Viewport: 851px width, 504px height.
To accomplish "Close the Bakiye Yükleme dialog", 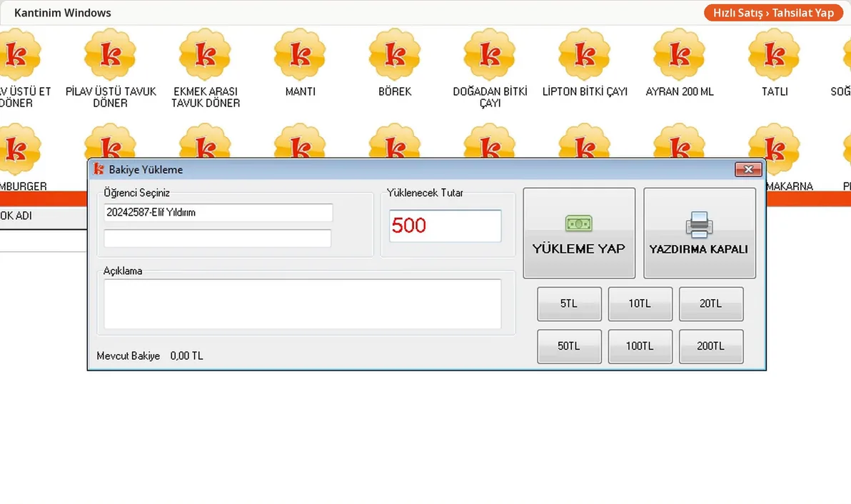I will (x=748, y=169).
